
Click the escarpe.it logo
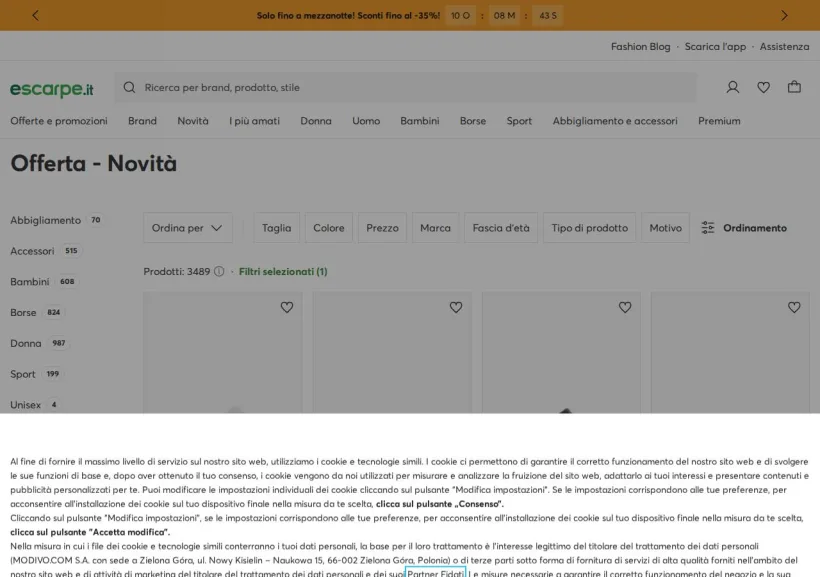(x=52, y=89)
